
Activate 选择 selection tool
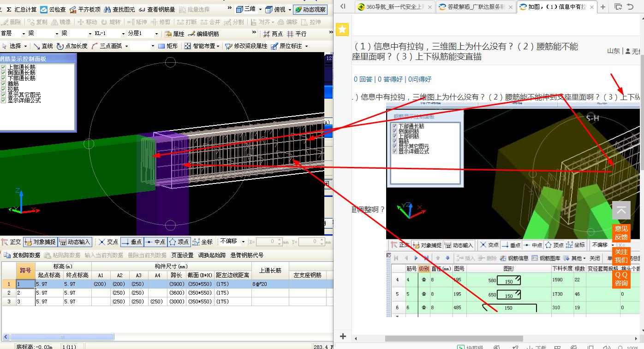tap(12, 46)
